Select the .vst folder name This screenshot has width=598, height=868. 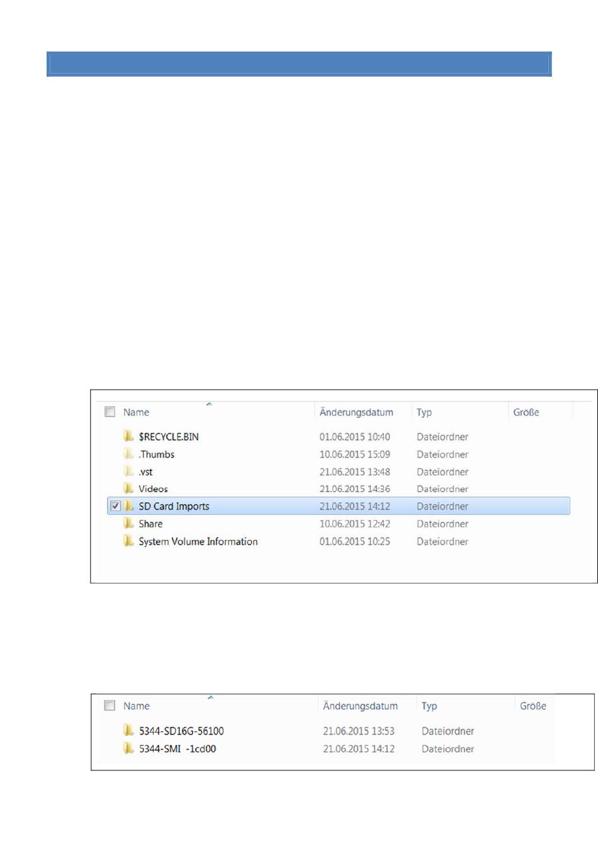point(145,472)
